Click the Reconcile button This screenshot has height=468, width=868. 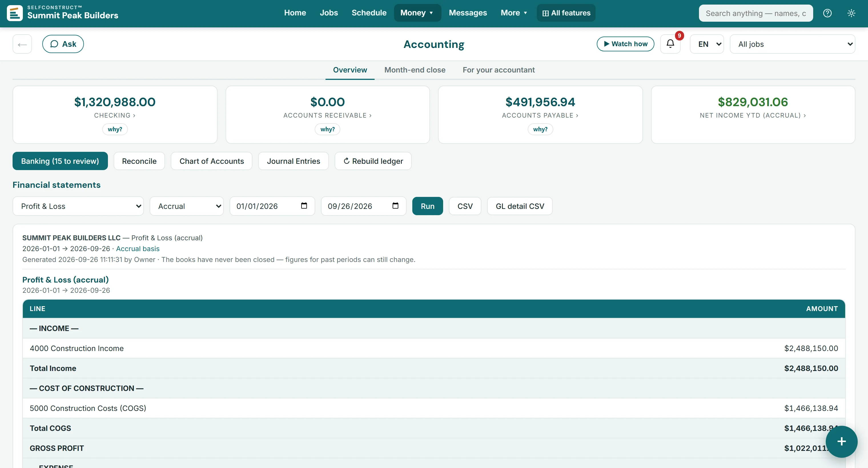139,161
